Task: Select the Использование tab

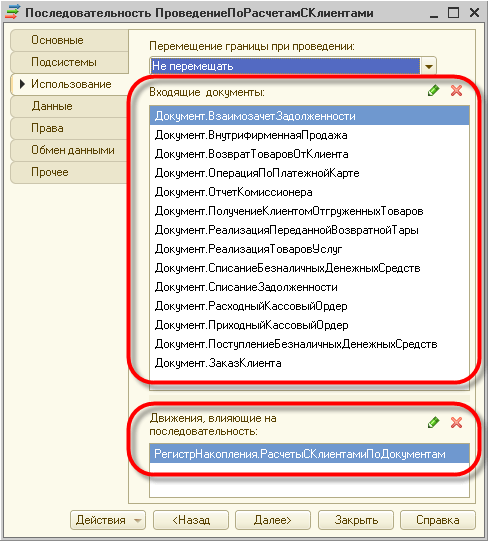Action: 69,84
